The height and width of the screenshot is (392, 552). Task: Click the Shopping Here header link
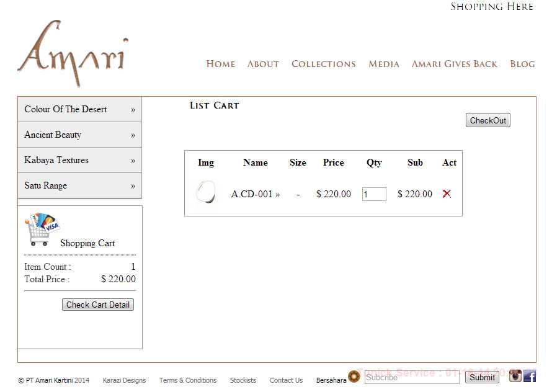pyautogui.click(x=492, y=7)
